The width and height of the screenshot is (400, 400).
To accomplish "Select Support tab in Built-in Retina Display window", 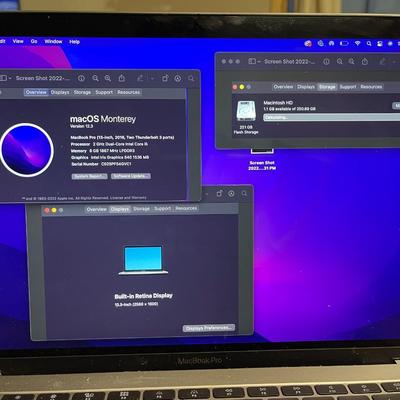I will point(162,208).
